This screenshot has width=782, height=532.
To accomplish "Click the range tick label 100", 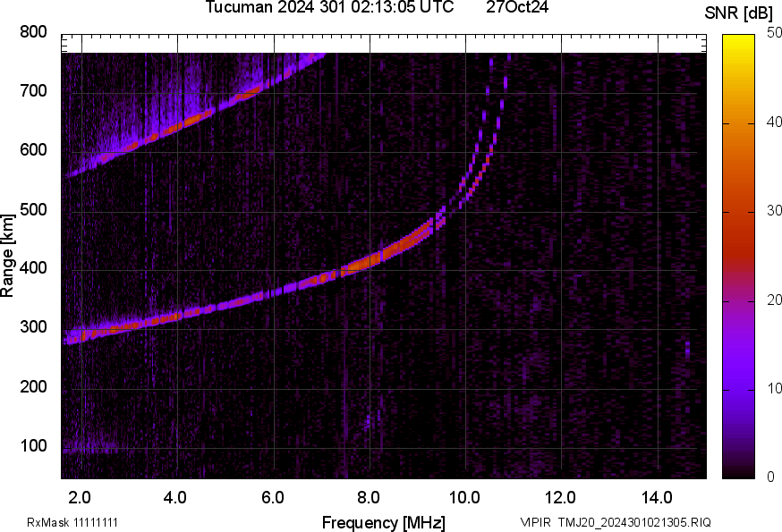I will (33, 445).
